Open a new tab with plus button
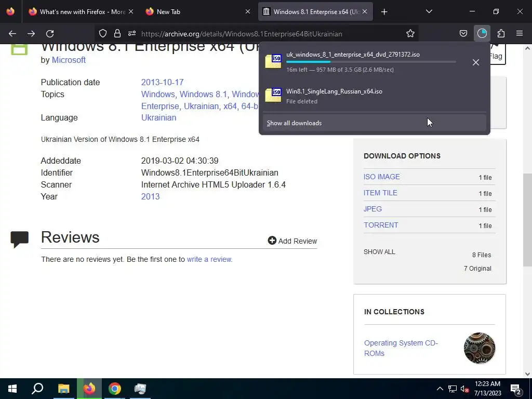The width and height of the screenshot is (532, 399). [x=384, y=12]
